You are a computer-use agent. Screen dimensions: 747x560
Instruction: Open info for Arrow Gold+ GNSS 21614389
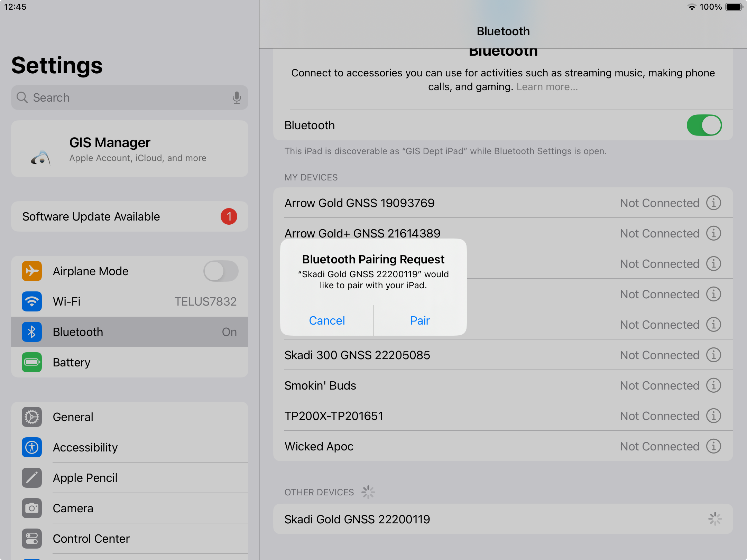(x=713, y=233)
